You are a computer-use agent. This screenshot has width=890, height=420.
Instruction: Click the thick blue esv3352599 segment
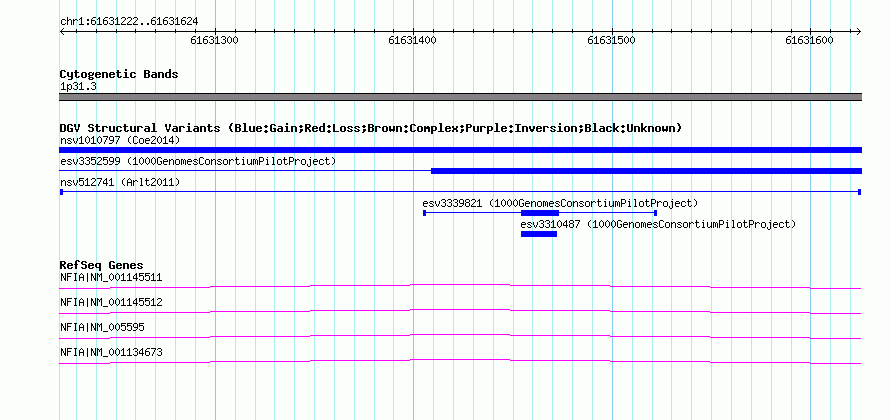646,171
